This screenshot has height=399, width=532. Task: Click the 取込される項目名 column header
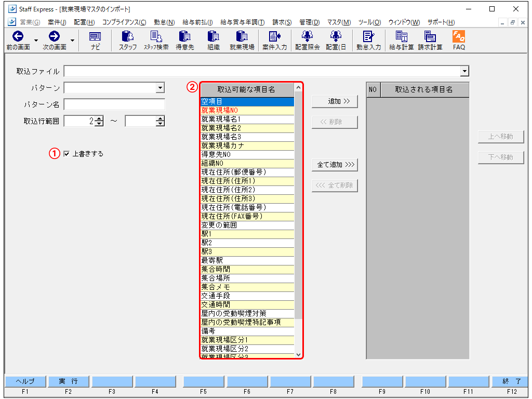(424, 89)
